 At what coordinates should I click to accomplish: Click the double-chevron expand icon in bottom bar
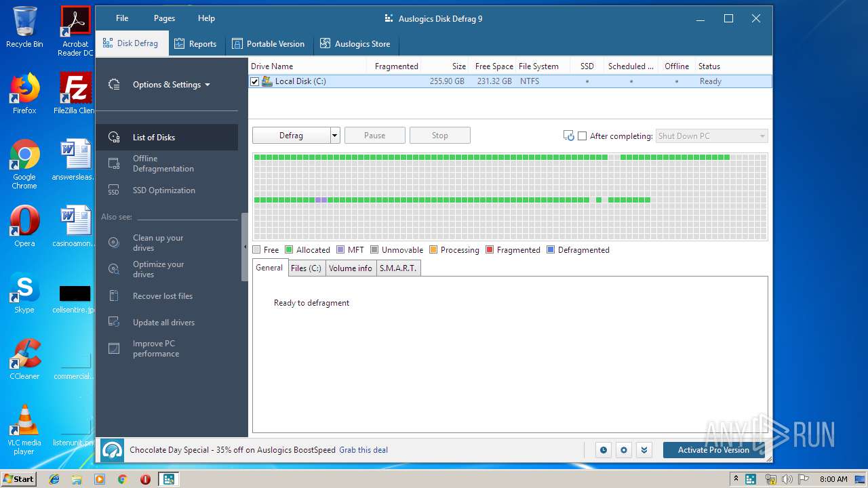point(644,450)
